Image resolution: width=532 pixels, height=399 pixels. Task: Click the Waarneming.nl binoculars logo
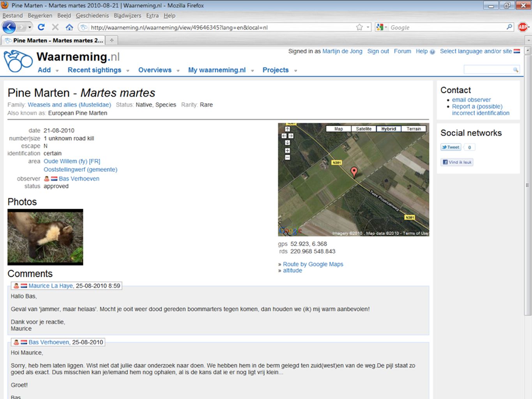click(x=18, y=61)
